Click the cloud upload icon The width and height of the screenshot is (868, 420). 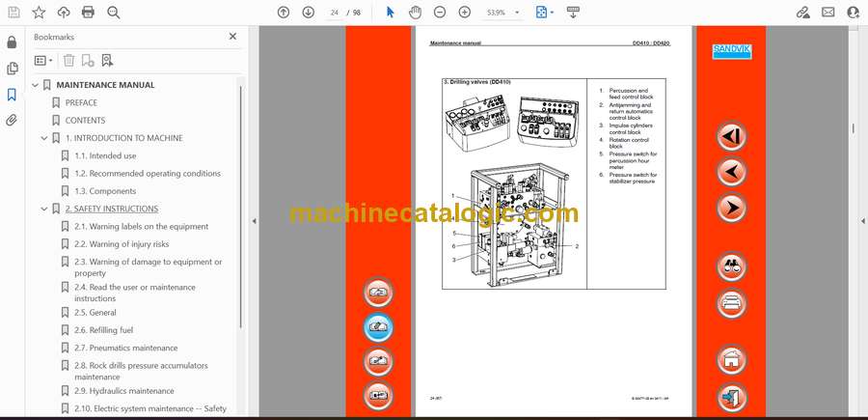pos(64,13)
